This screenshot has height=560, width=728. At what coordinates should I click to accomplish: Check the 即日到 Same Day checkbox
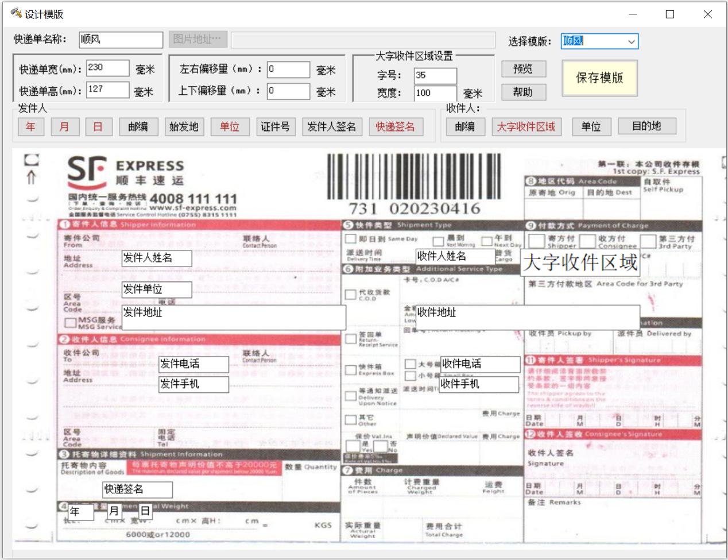click(350, 238)
